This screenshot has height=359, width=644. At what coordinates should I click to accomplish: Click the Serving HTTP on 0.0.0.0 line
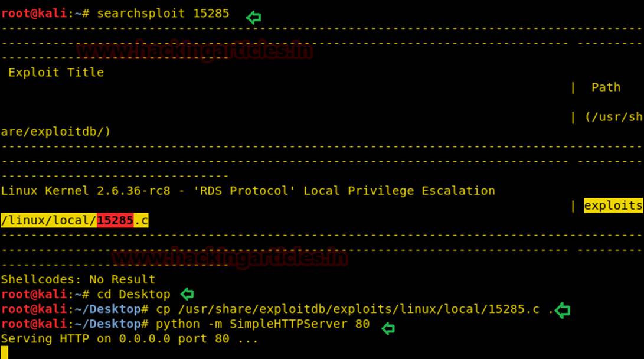click(x=129, y=339)
